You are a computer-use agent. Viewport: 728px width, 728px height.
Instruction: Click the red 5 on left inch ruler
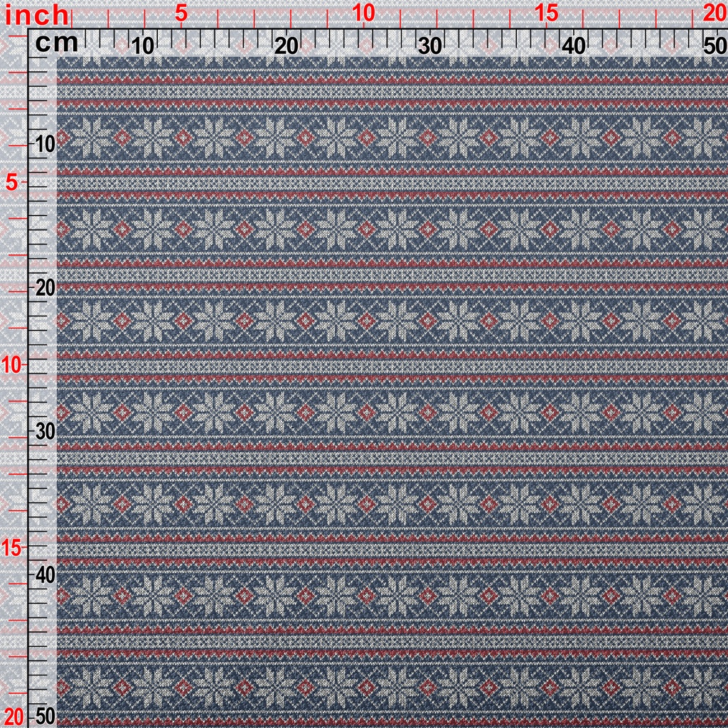click(12, 182)
